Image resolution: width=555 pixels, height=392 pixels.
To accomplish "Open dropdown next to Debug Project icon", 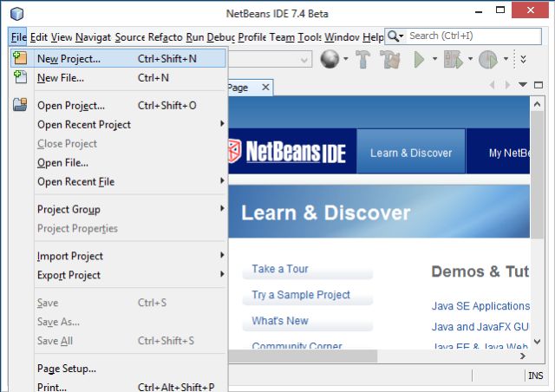I will (x=470, y=59).
